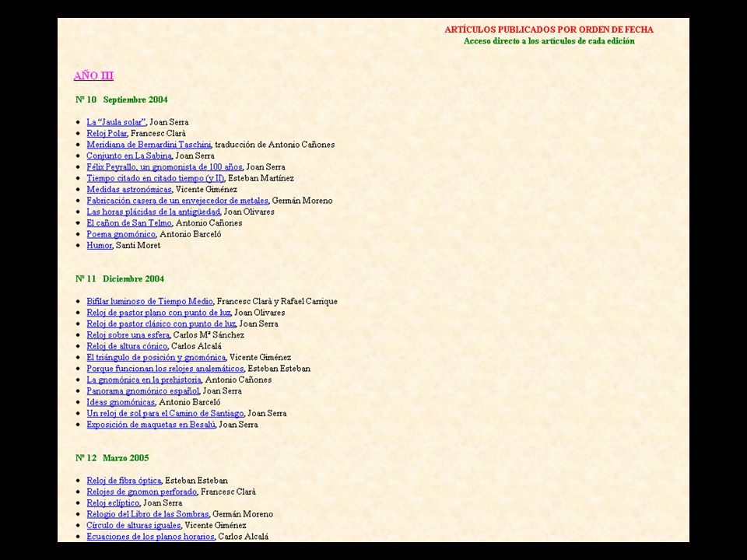Open the Reloj Polar article link
747x560 pixels.
(107, 133)
